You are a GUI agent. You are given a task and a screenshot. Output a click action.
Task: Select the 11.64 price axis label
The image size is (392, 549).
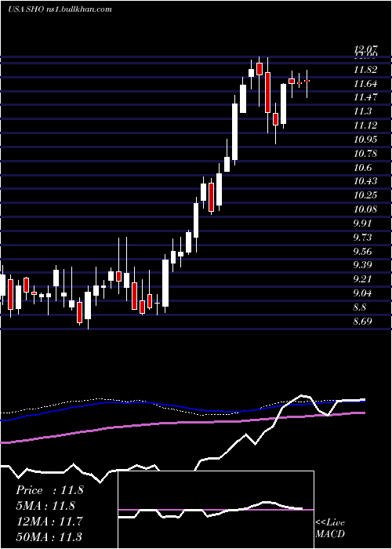coord(365,84)
